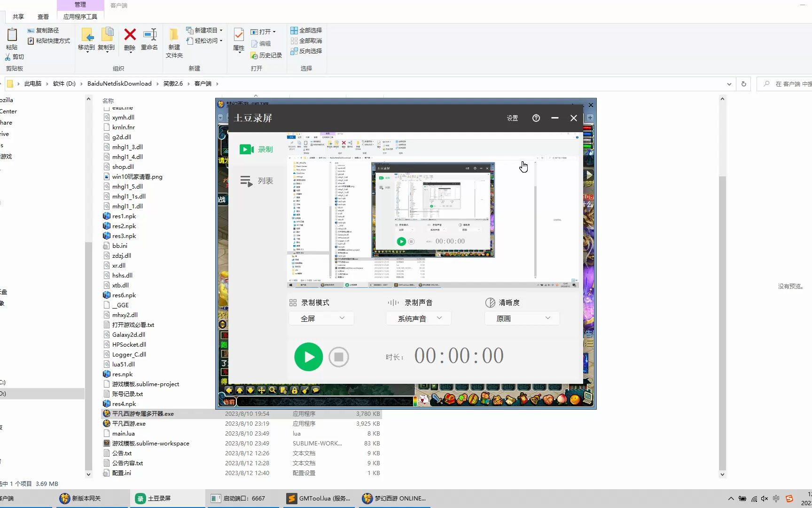Click the game sword attack icon
This screenshot has height=508, width=812.
(x=437, y=400)
